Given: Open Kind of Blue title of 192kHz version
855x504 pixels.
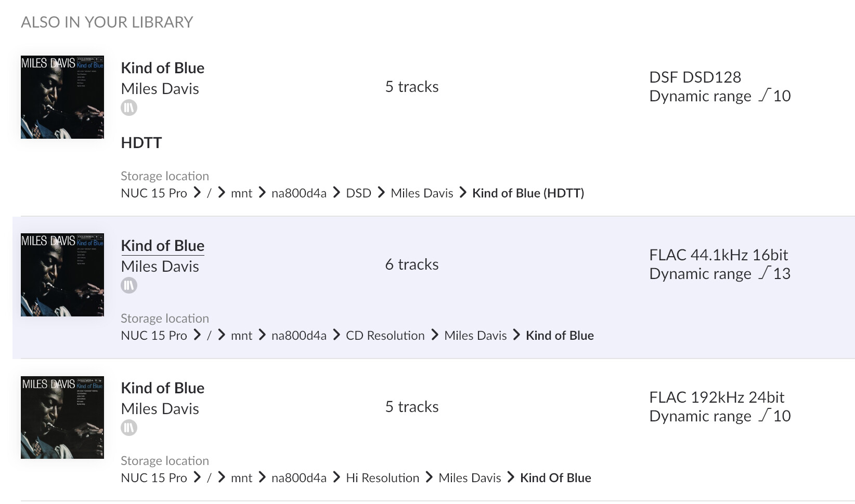Looking at the screenshot, I should (162, 388).
